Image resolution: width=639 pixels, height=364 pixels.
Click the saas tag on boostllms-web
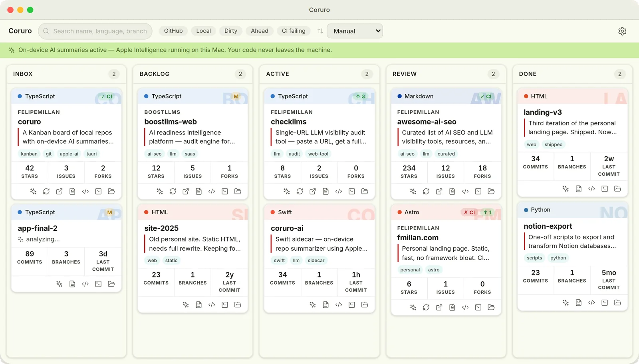point(190,154)
